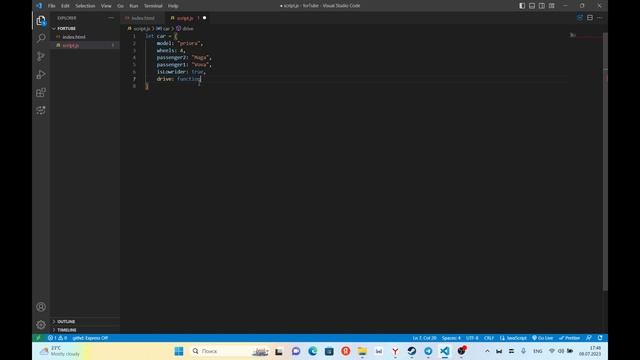This screenshot has width=640, height=360.
Task: Open File Explorer from the taskbar
Action: (x=362, y=351)
